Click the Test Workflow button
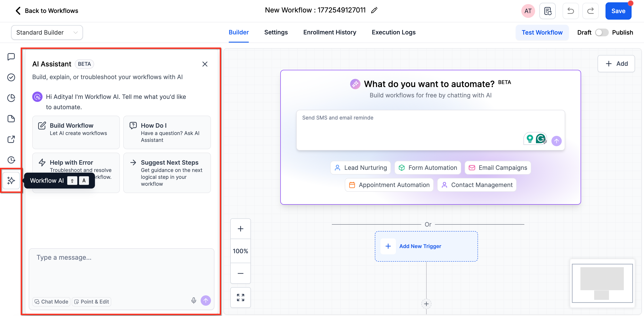The height and width of the screenshot is (316, 644). (x=542, y=32)
